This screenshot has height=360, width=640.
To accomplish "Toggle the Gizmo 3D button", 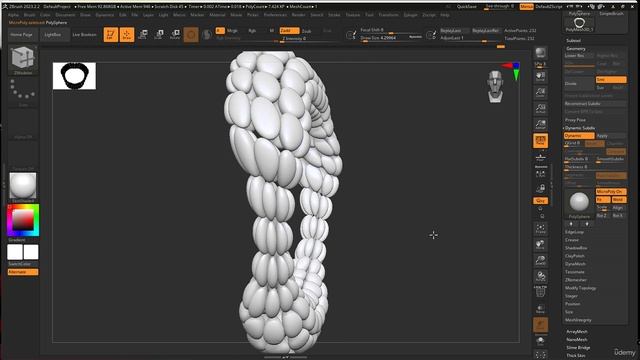I will coord(191,35).
